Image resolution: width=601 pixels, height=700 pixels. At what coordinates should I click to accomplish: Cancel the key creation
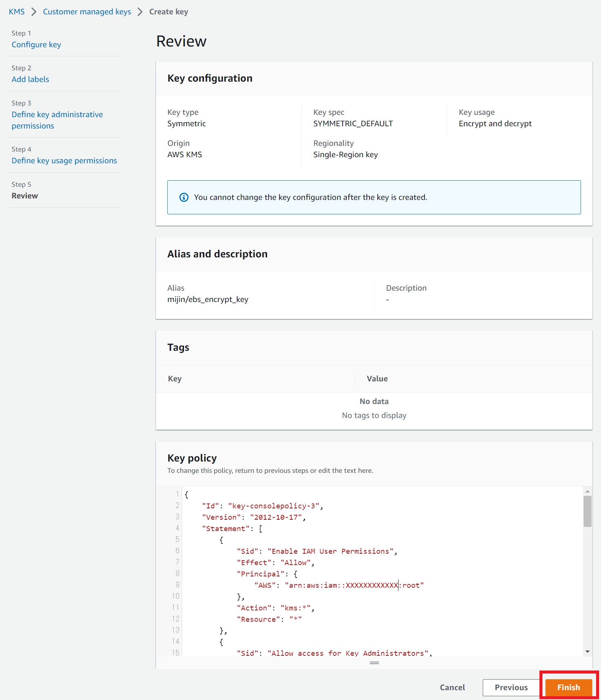pos(452,687)
